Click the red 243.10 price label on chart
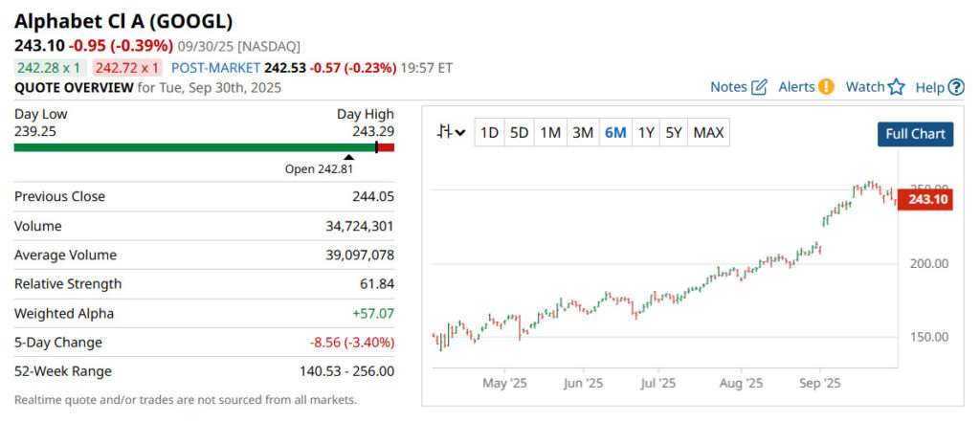The image size is (980, 422). (x=926, y=199)
